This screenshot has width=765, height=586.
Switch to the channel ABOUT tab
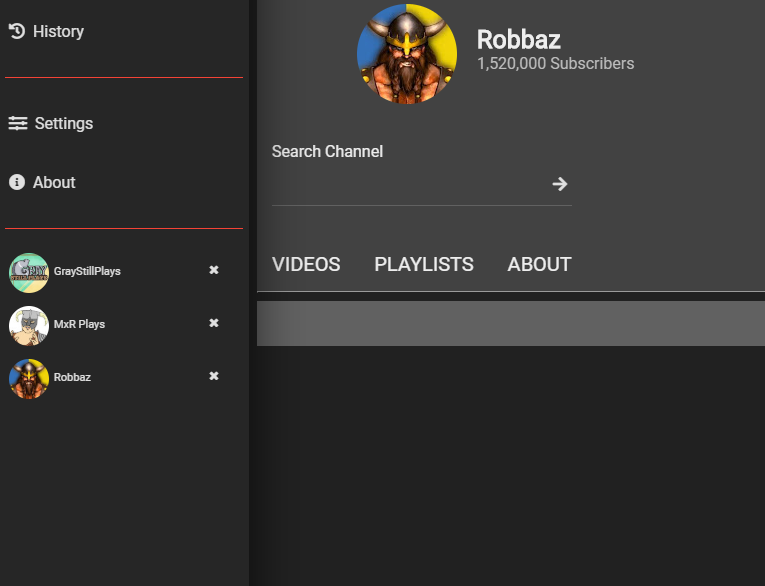tap(539, 264)
